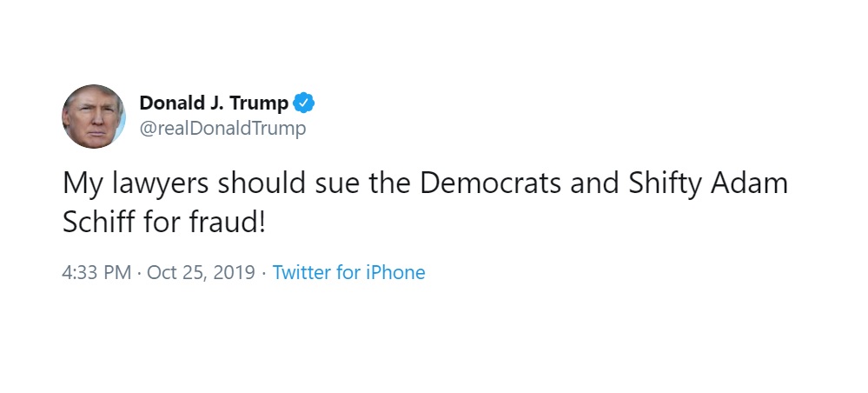Screen dimensions: 868x393
Task: Click the word Democrats in the tweet
Action: click(490, 184)
